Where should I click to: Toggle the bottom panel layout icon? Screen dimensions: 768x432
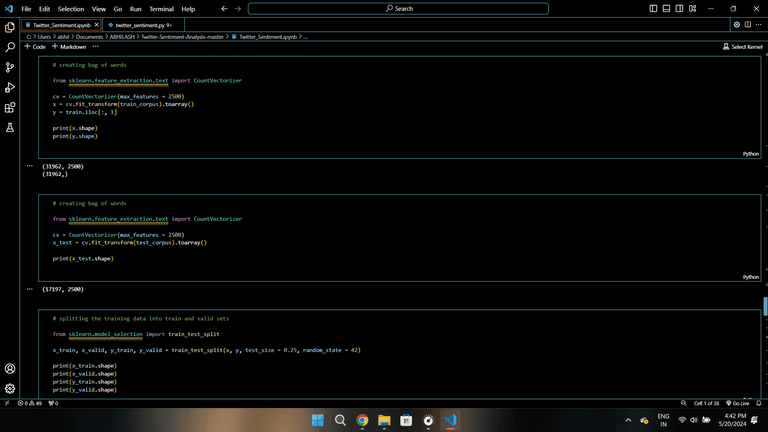pos(666,9)
